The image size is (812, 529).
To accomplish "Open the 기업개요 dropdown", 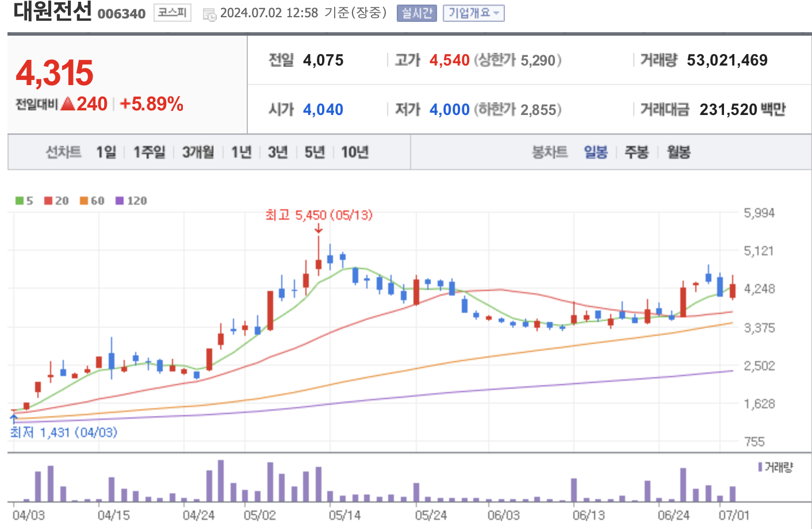I will (x=474, y=13).
